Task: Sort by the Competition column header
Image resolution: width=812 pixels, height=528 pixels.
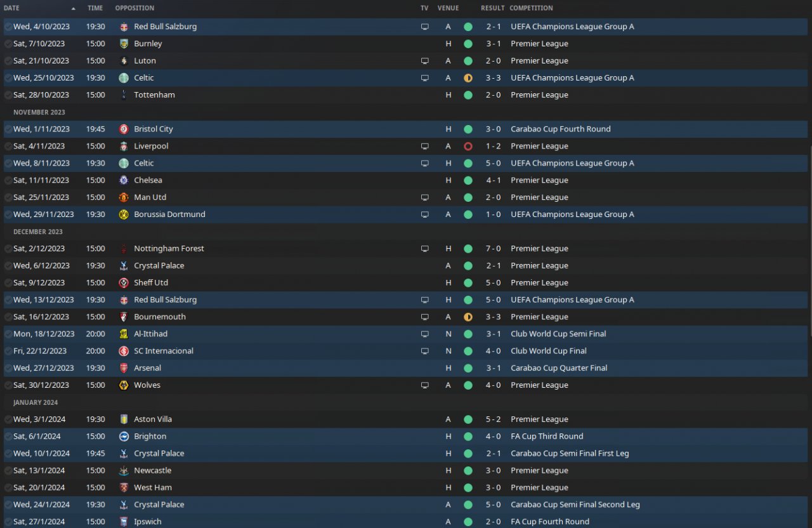Action: (x=531, y=8)
